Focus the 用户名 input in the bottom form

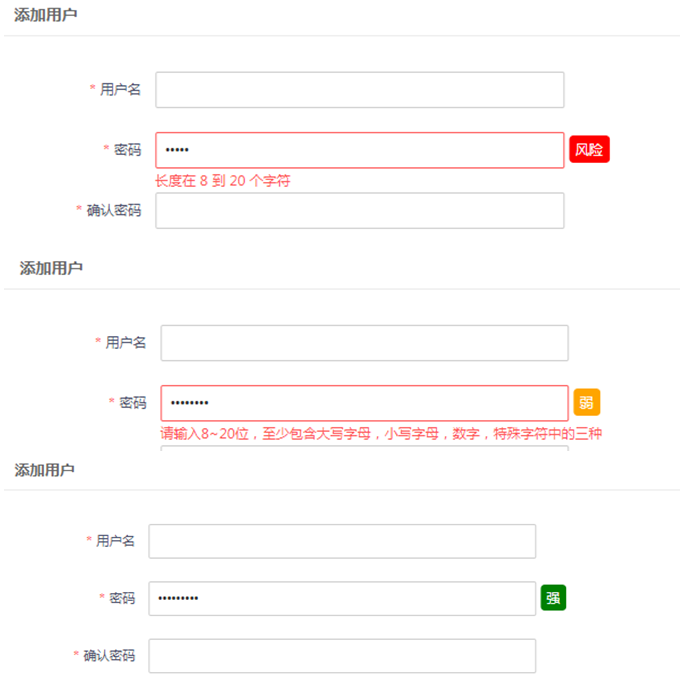pyautogui.click(x=342, y=541)
